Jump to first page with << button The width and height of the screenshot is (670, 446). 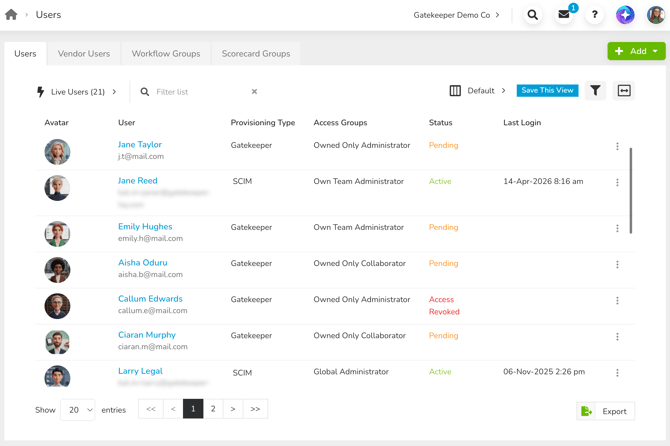tap(151, 409)
